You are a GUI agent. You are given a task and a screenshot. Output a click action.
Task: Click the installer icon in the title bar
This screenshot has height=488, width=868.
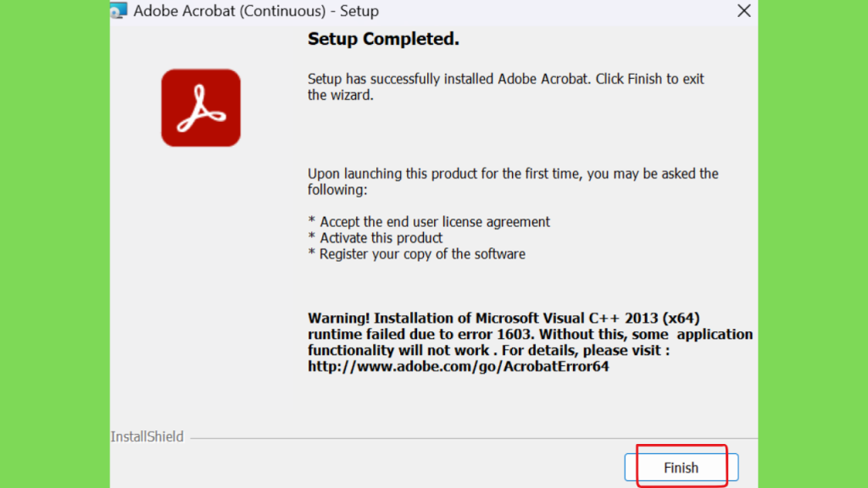pos(119,10)
